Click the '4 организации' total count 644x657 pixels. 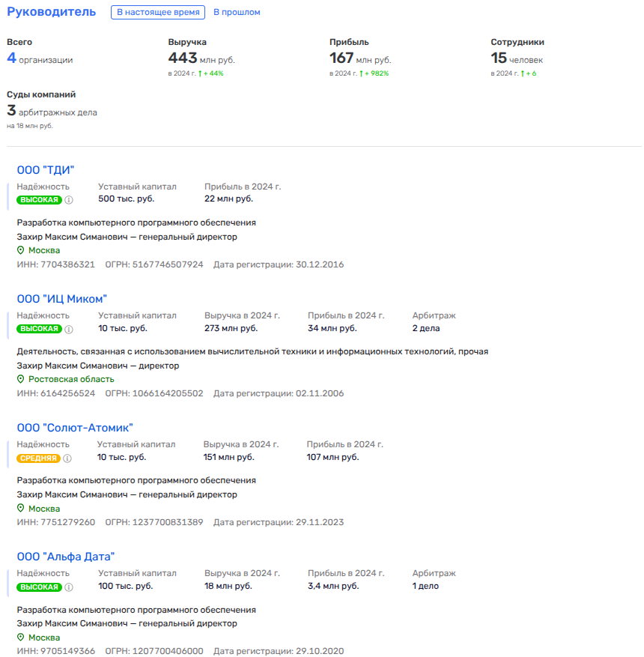click(x=40, y=59)
